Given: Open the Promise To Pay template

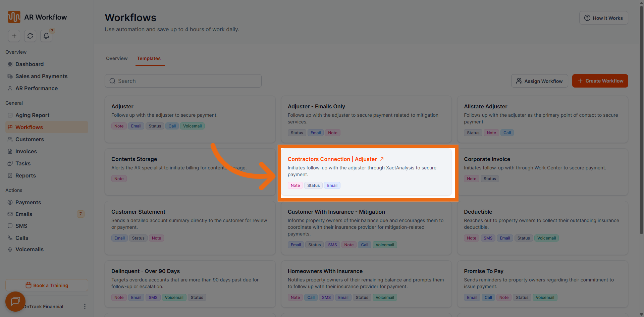Looking at the screenshot, I should coord(543,284).
